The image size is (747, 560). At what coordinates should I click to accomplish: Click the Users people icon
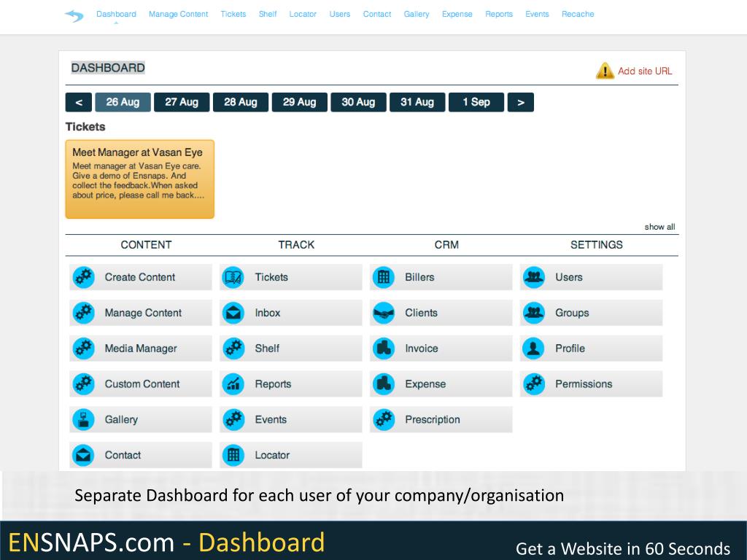[x=533, y=277]
